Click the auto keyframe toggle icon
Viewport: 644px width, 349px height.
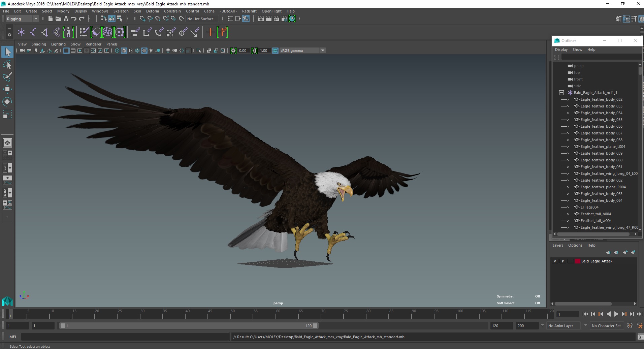coord(630,326)
